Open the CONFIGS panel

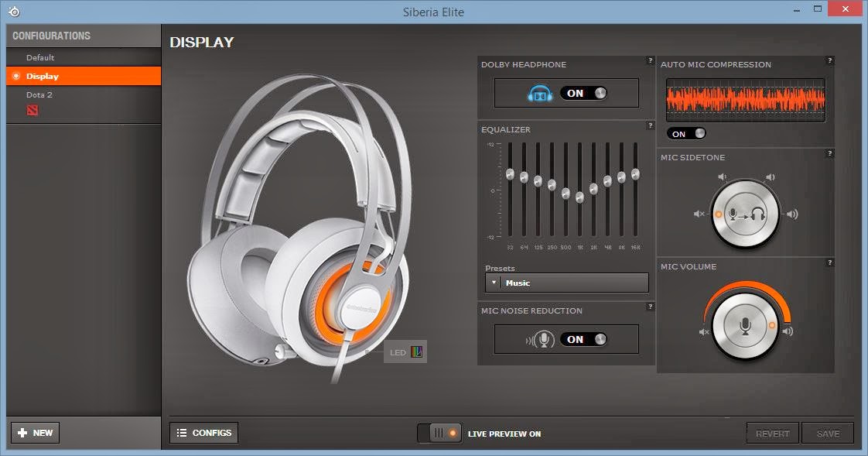203,433
